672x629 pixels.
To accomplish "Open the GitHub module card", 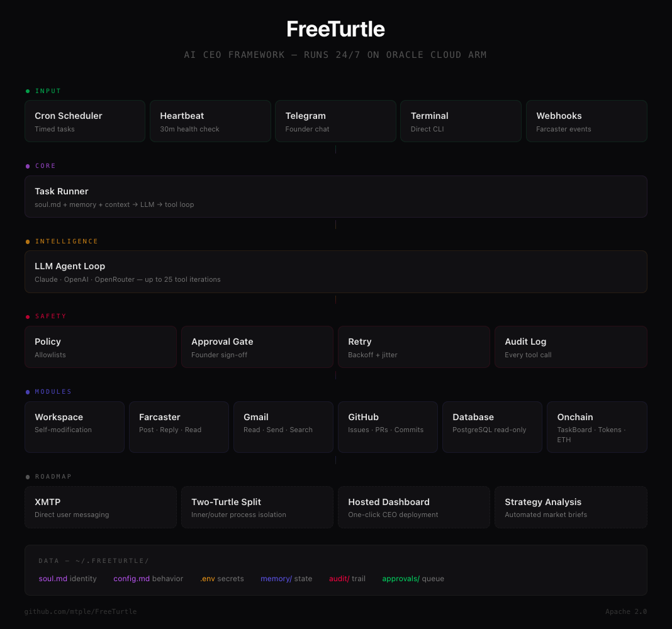I will click(x=388, y=427).
